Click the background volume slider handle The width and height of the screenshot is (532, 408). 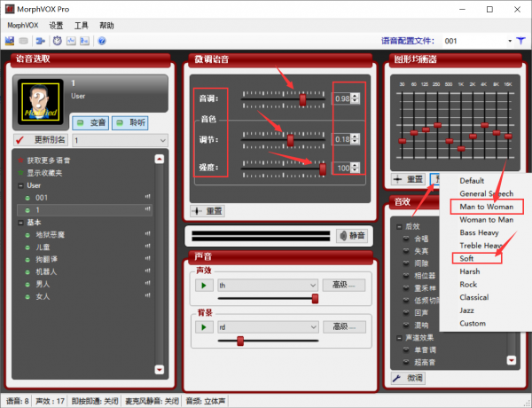(x=240, y=341)
